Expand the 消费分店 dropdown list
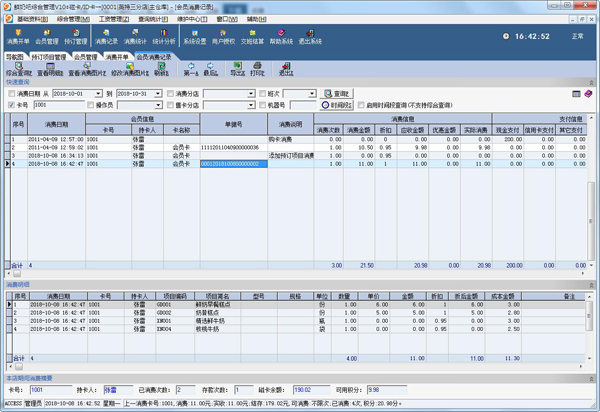Viewport: 600px width, 412px height. pyautogui.click(x=251, y=93)
